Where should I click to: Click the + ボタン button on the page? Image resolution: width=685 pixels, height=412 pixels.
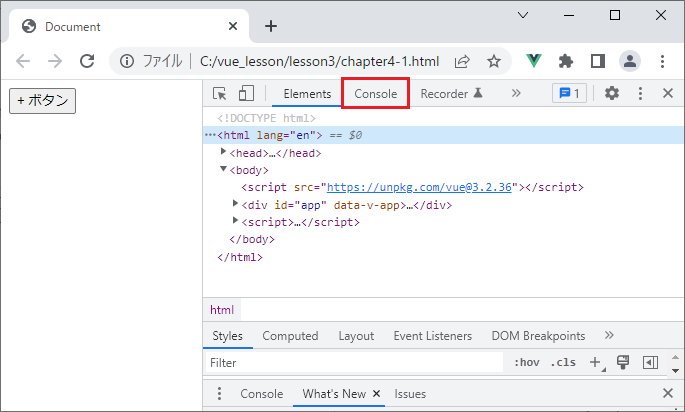42,101
